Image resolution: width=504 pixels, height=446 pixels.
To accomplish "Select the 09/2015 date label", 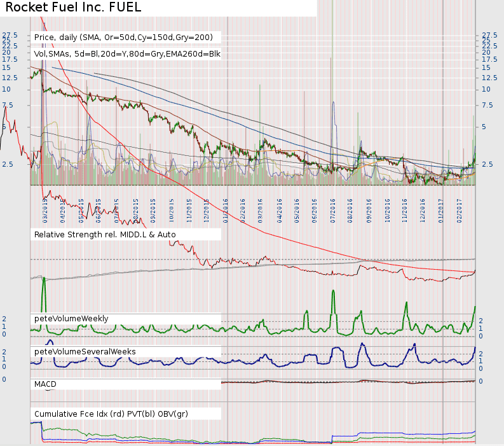I will [x=153, y=211].
